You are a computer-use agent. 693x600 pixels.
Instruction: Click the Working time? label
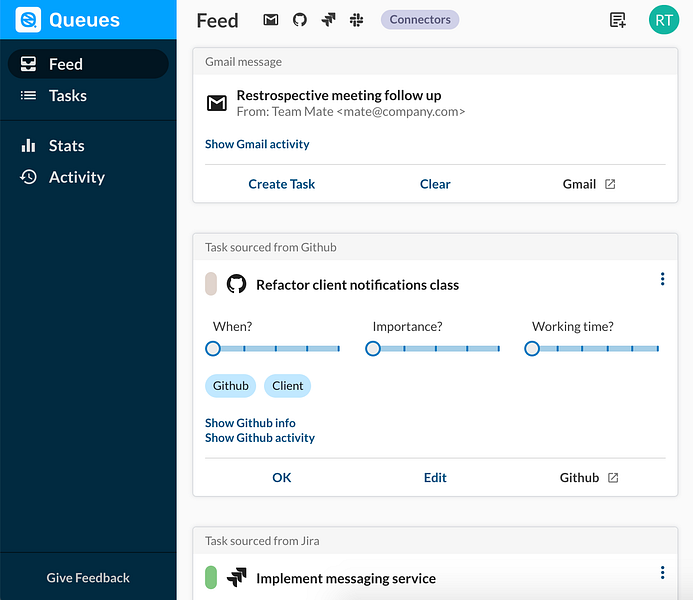(x=573, y=327)
